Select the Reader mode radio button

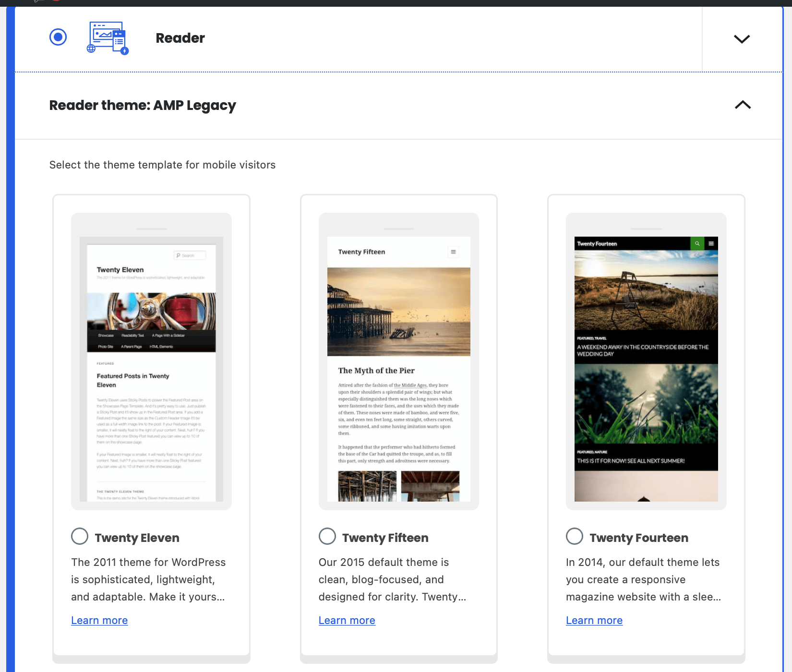click(x=58, y=37)
